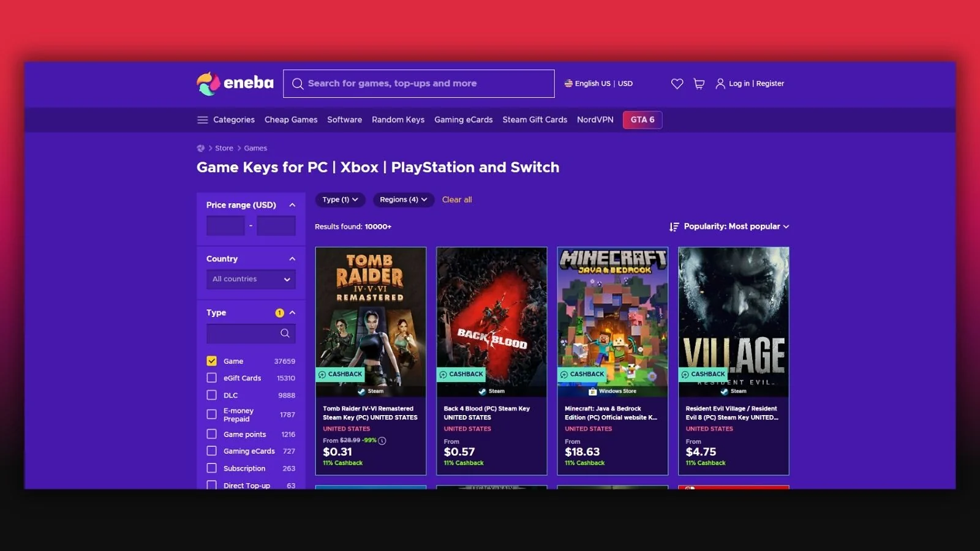The image size is (980, 551).
Task: Open Gaming eCards in navigation bar
Action: point(464,120)
